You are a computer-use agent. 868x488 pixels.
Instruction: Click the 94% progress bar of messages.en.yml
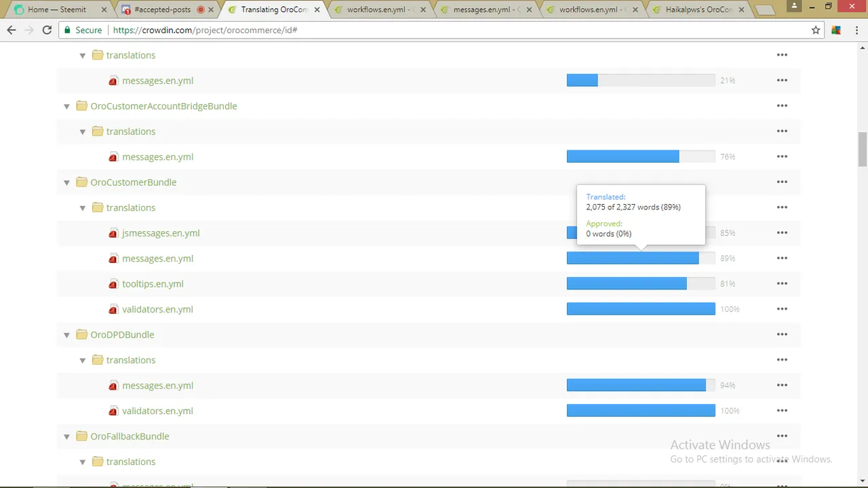pos(641,385)
